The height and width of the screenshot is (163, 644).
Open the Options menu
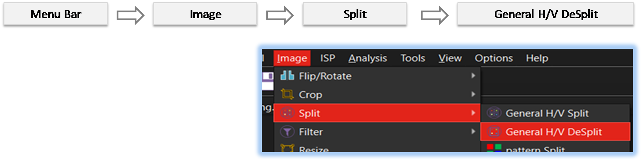pos(493,58)
